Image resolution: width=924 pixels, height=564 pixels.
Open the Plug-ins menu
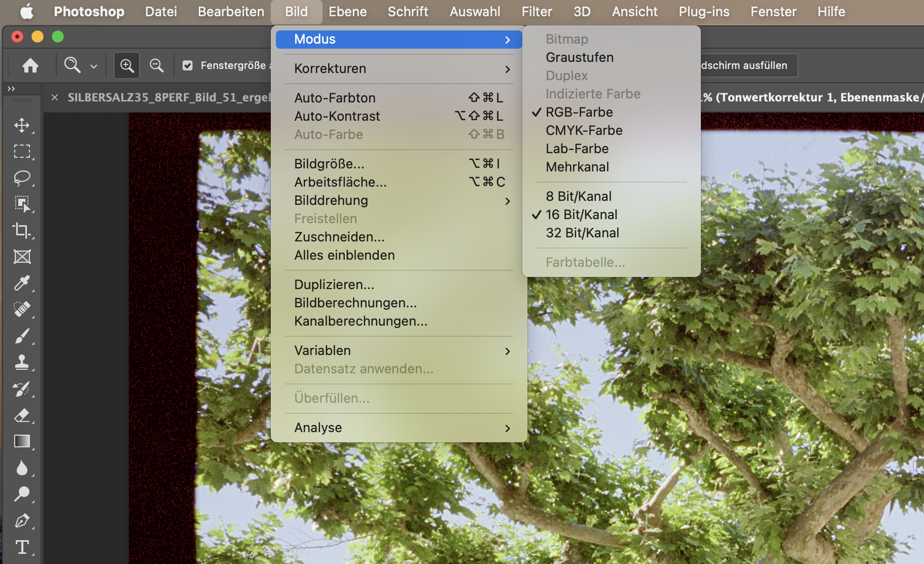coord(704,11)
